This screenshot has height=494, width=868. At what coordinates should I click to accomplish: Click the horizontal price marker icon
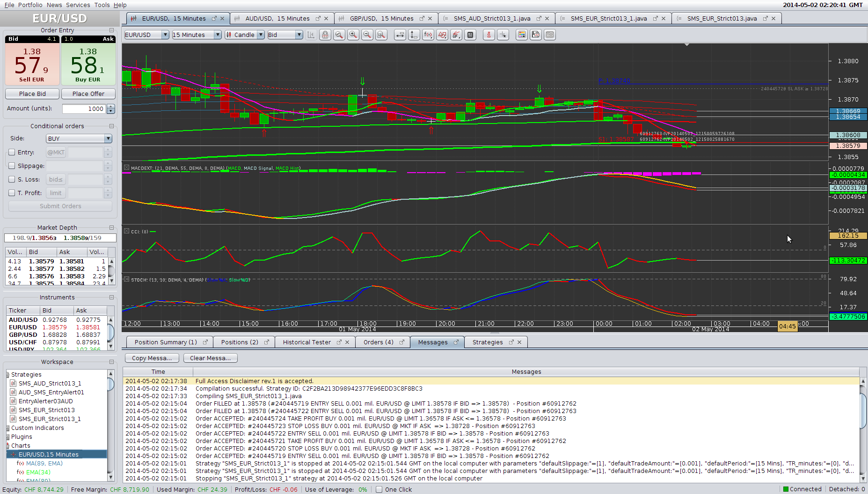point(400,35)
